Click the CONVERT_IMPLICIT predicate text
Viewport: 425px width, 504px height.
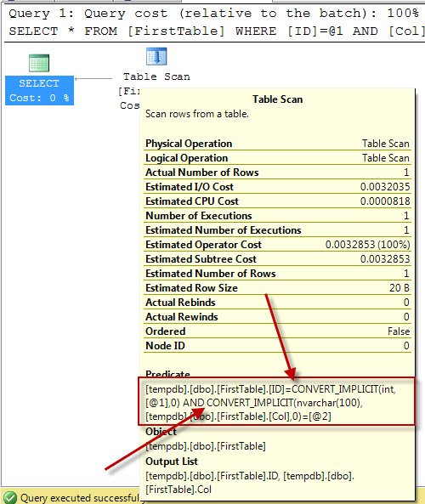[270, 403]
